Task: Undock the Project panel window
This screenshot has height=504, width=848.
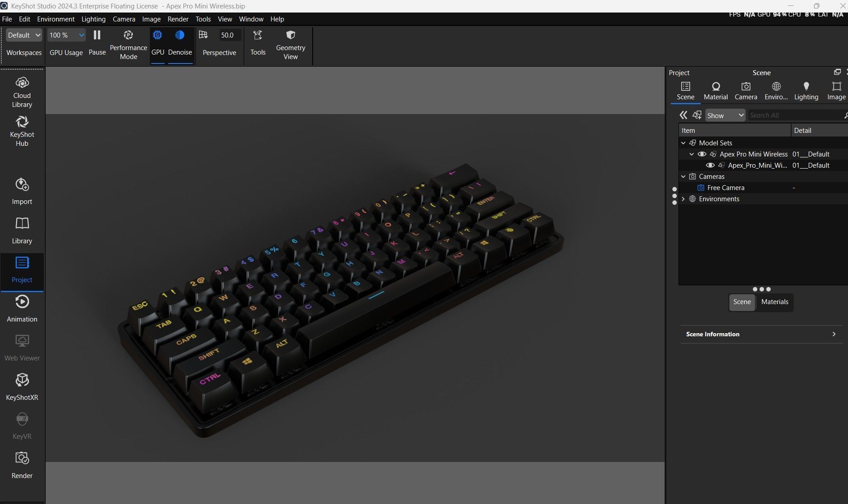Action: click(837, 72)
